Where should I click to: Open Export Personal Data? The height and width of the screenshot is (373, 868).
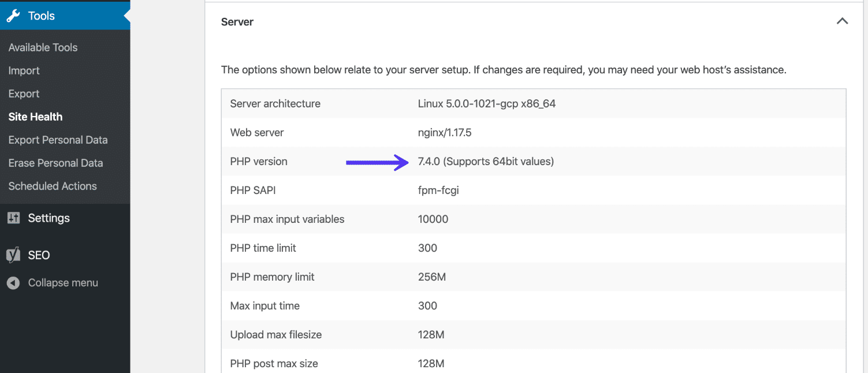pyautogui.click(x=58, y=140)
